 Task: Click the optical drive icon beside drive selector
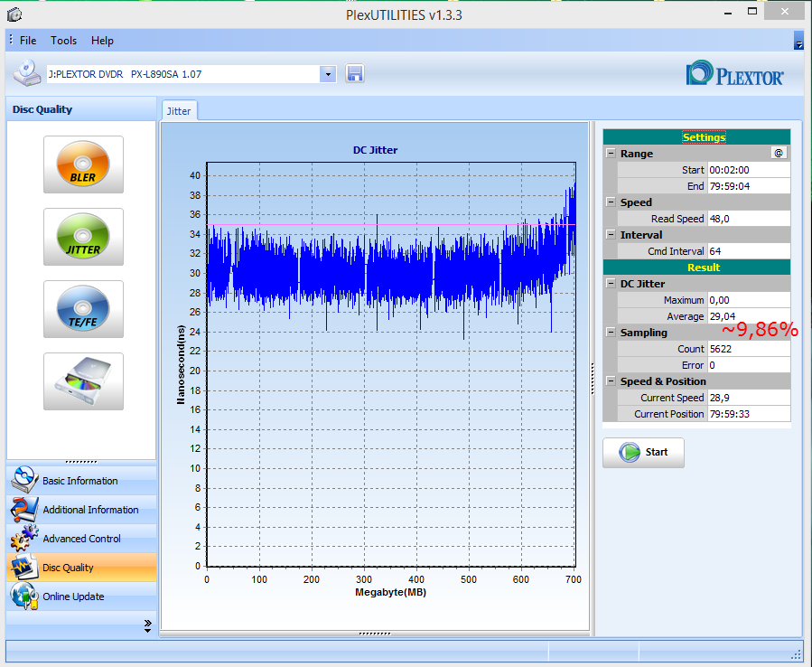tap(27, 73)
